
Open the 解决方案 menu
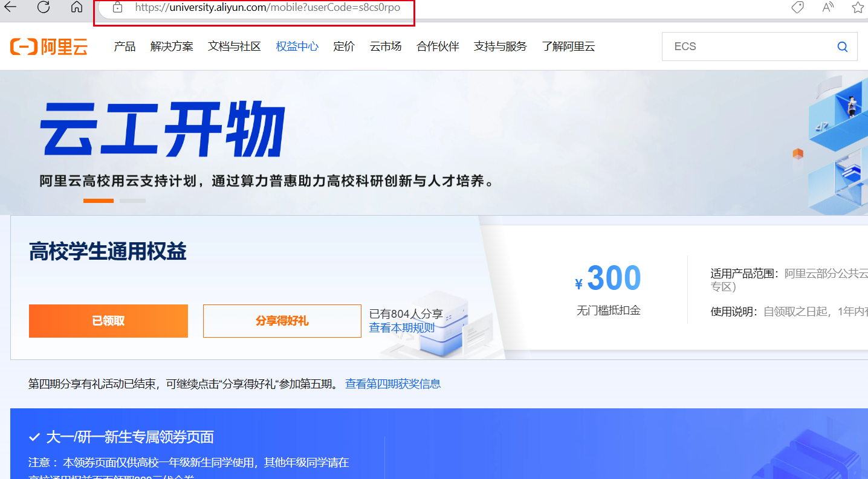[172, 47]
